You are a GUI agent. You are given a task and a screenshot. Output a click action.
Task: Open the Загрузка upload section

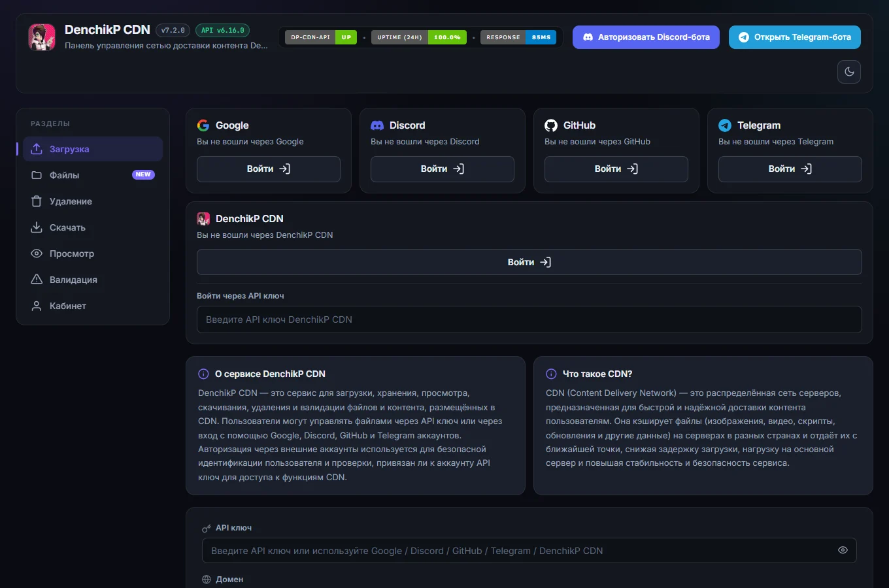pyautogui.click(x=93, y=149)
